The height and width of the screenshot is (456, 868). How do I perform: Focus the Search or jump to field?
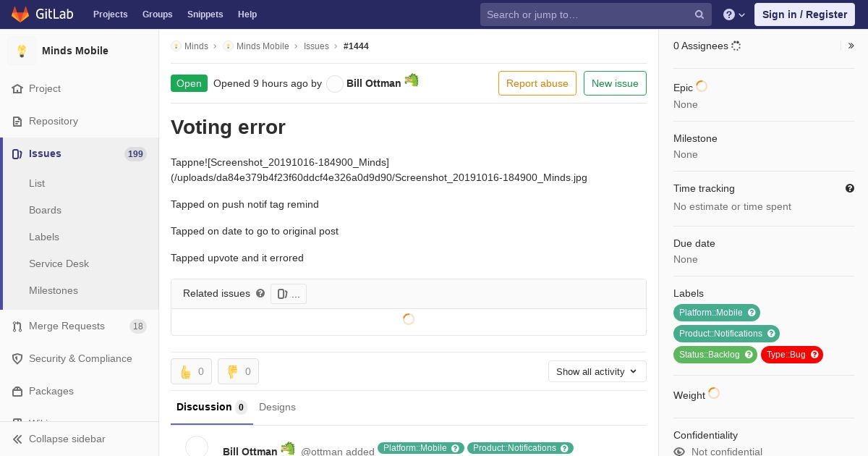pos(596,14)
